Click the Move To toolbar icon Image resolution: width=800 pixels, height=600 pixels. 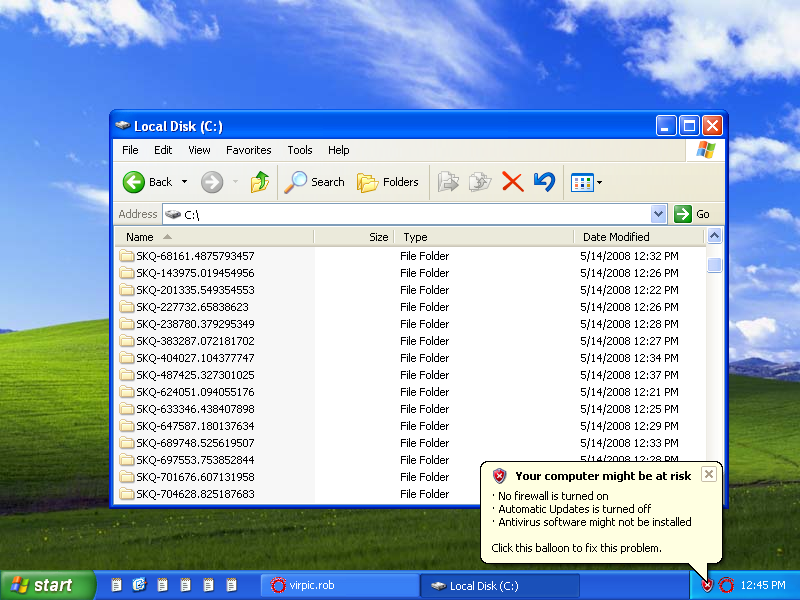coord(448,182)
